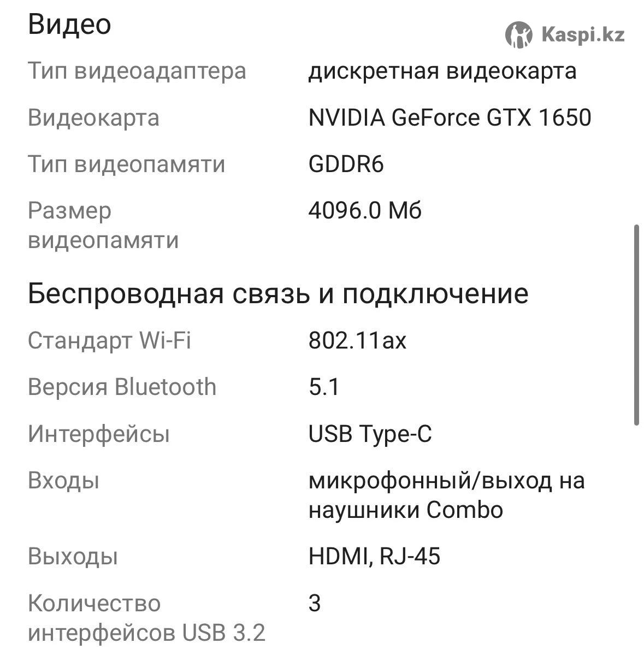Select the GDDR6 value
This screenshot has width=644, height=655.
pyautogui.click(x=346, y=164)
